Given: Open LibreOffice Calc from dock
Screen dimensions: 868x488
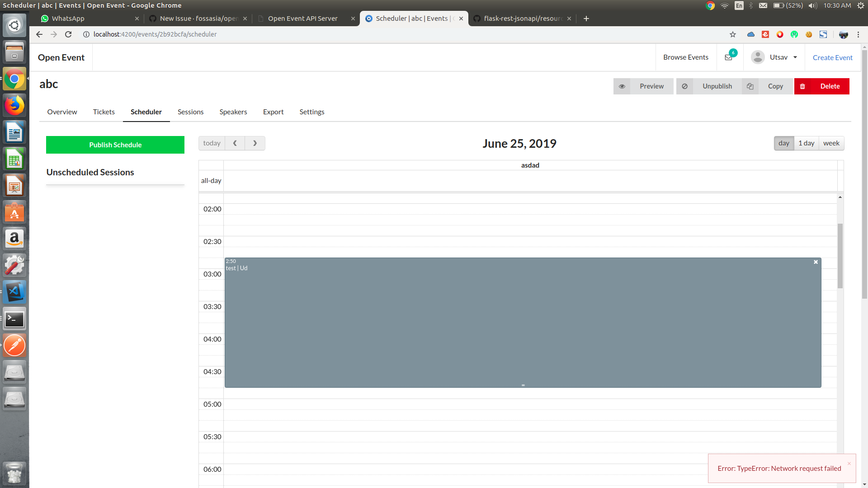Looking at the screenshot, I should coord(14,159).
